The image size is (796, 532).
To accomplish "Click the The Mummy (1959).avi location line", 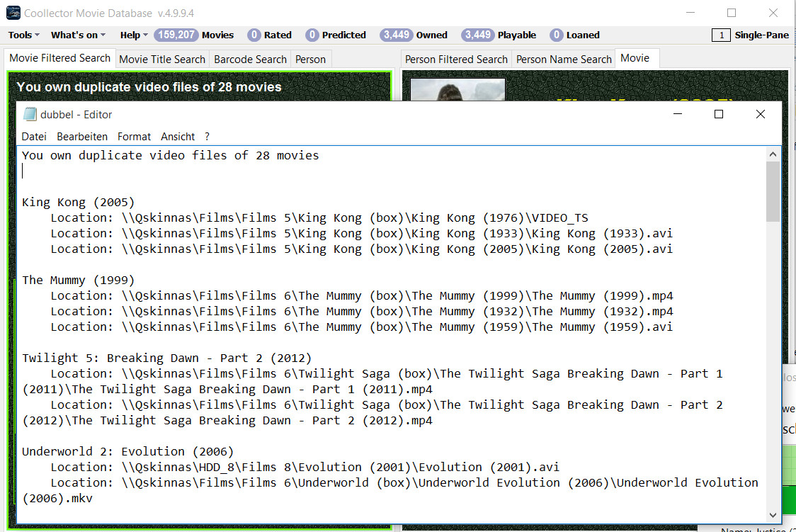I will click(x=361, y=327).
